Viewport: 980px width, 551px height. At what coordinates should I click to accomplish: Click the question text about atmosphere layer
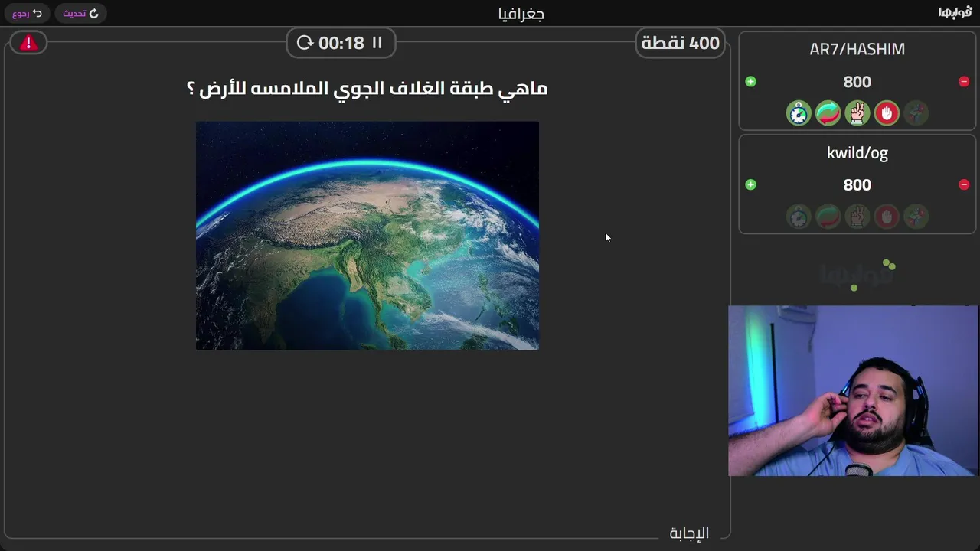point(367,89)
